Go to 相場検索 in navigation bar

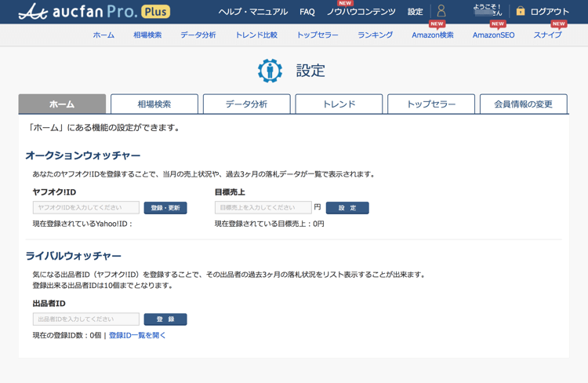pos(147,35)
